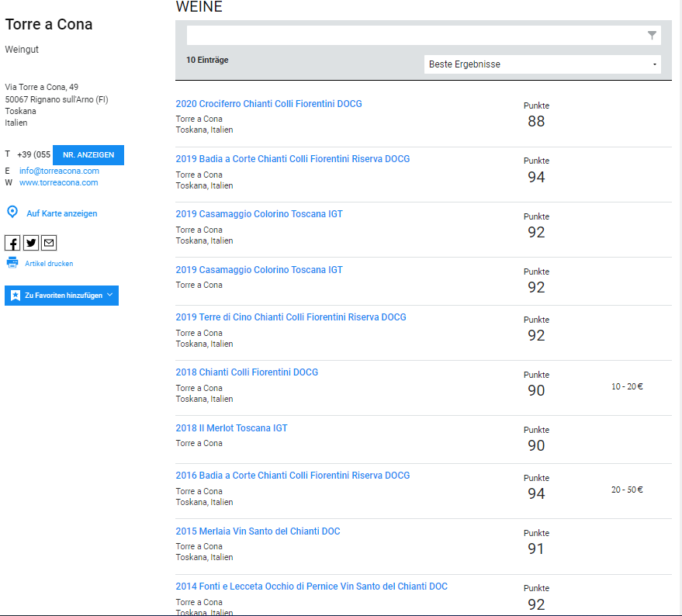Viewport: 682px width, 616px height.
Task: Share via email envelope icon
Action: click(x=49, y=243)
